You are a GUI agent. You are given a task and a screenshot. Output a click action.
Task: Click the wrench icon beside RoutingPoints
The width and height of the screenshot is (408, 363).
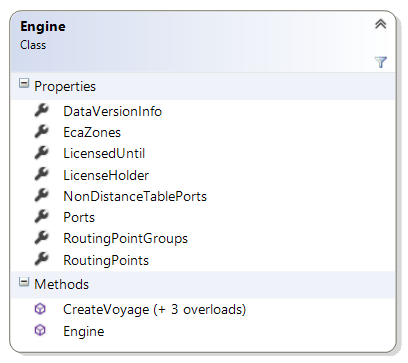42,260
